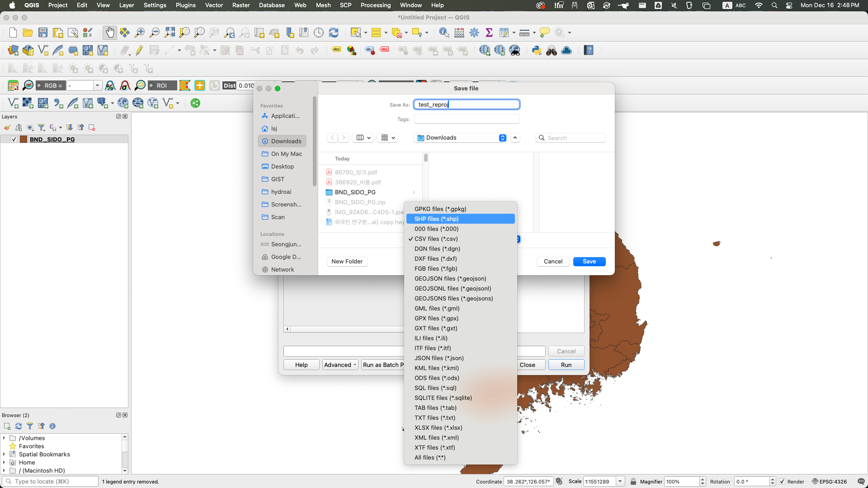Click the Save Project floppy icon
Image resolution: width=868 pixels, height=488 pixels.
(43, 33)
